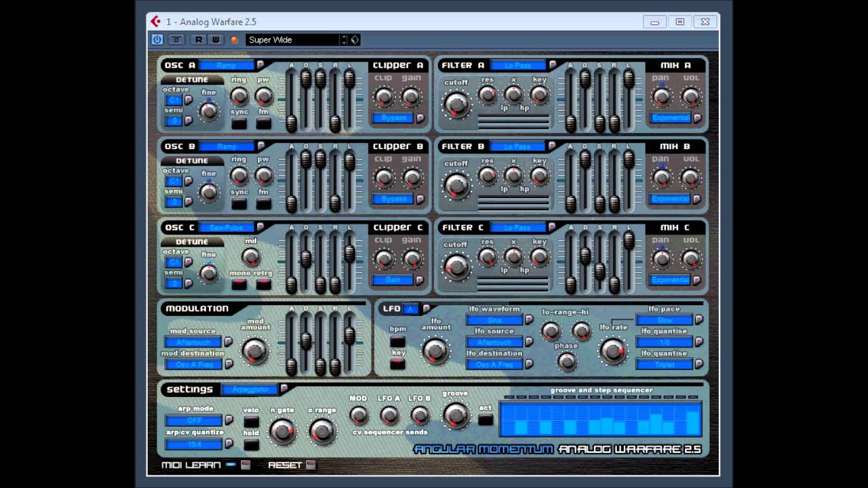
Task: Toggle the instrument bypass button in the toolbar
Action: click(x=176, y=39)
